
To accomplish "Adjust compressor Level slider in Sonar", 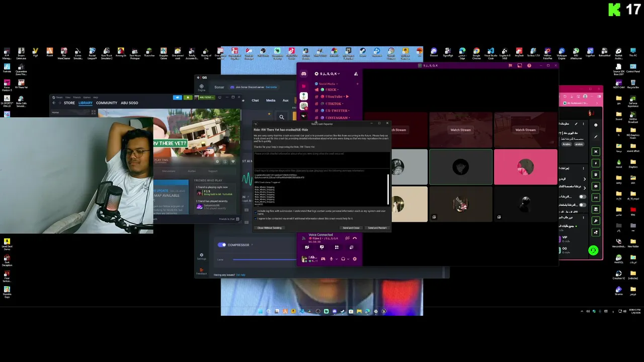I will [265, 259].
